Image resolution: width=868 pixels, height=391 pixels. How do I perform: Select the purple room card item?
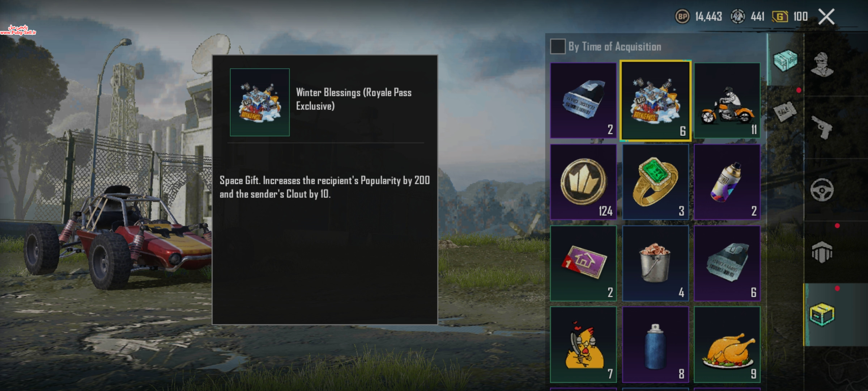click(x=583, y=263)
